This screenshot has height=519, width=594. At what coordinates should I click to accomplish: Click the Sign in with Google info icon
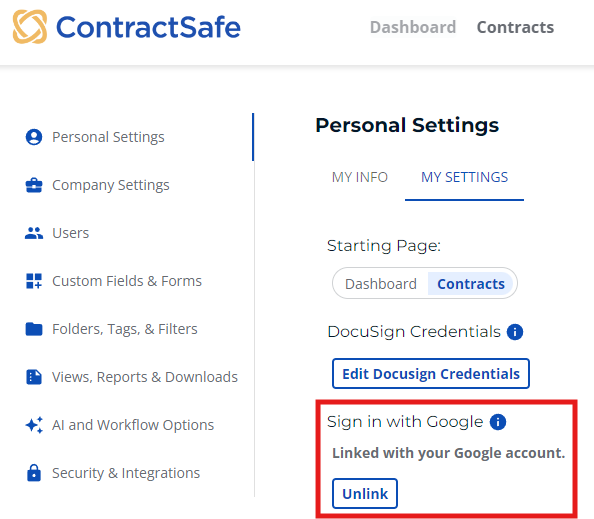pyautogui.click(x=498, y=422)
